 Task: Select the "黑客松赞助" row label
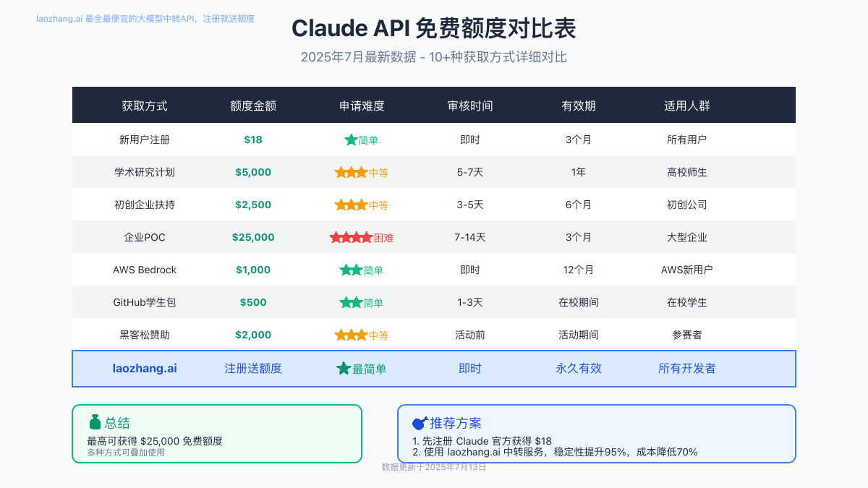point(145,335)
